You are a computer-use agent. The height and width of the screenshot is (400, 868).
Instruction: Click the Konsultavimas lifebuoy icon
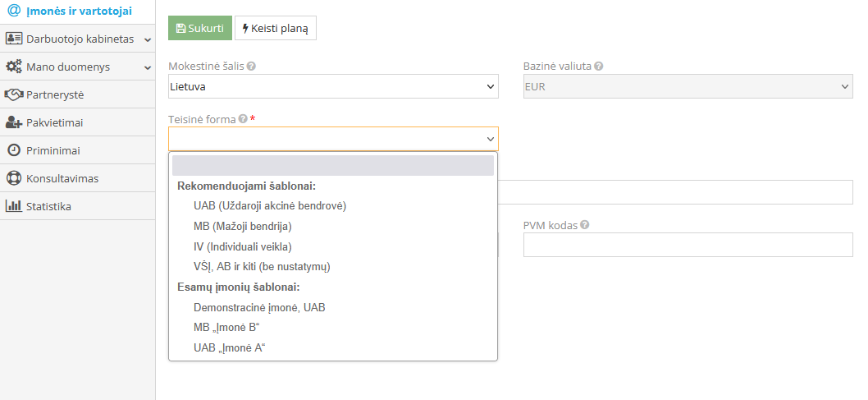coord(13,178)
